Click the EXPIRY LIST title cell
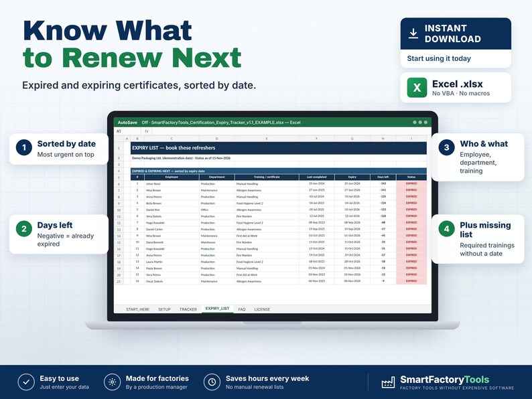The image size is (532, 399). tap(279, 148)
